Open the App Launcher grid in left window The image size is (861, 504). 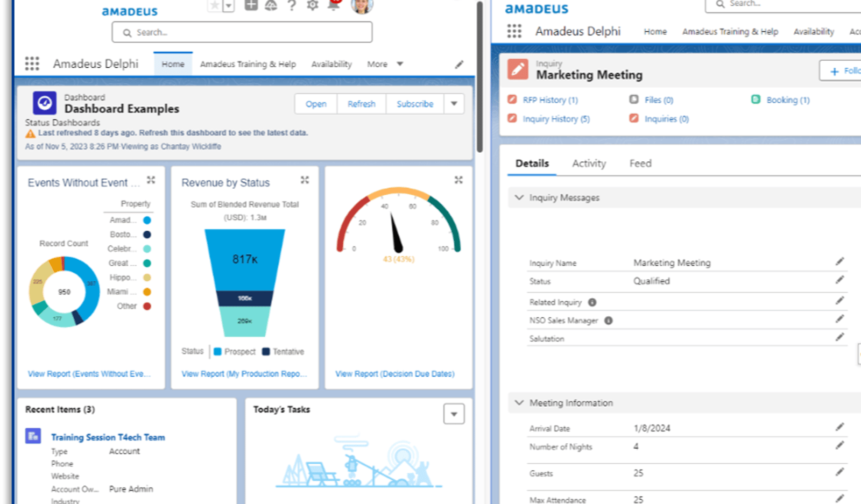(32, 63)
